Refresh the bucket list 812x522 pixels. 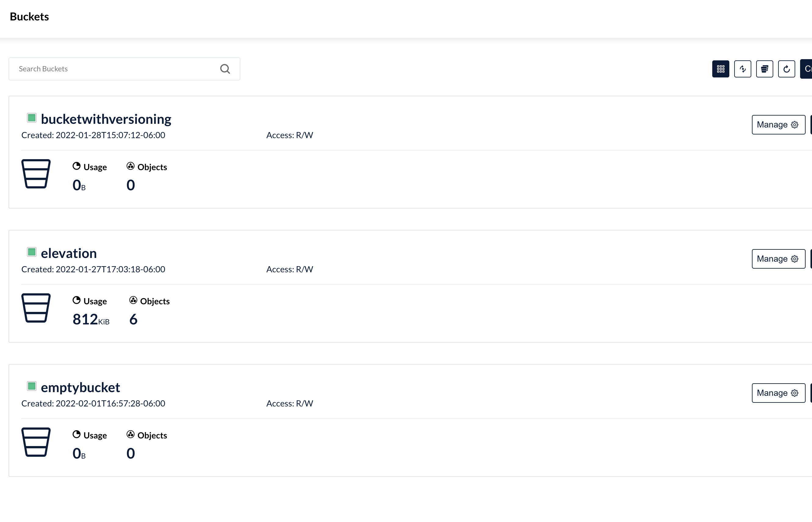pyautogui.click(x=786, y=69)
